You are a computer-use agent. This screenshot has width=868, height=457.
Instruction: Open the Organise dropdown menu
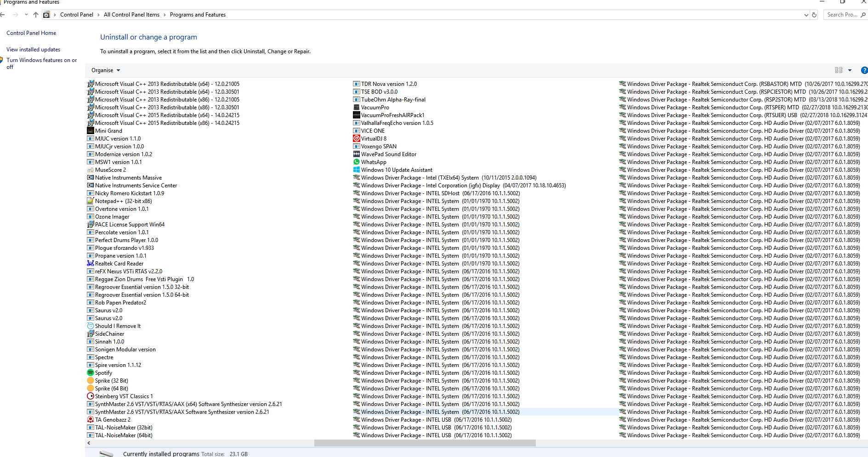106,70
